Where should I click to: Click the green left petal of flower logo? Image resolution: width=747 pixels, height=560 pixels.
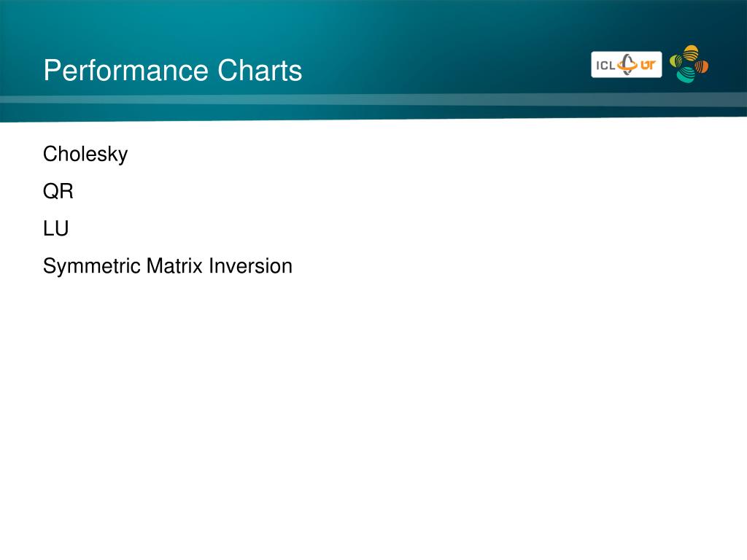click(x=676, y=61)
